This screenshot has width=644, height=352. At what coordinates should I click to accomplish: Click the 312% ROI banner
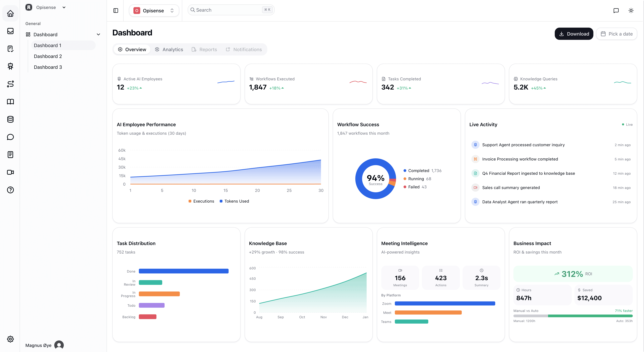pos(573,274)
